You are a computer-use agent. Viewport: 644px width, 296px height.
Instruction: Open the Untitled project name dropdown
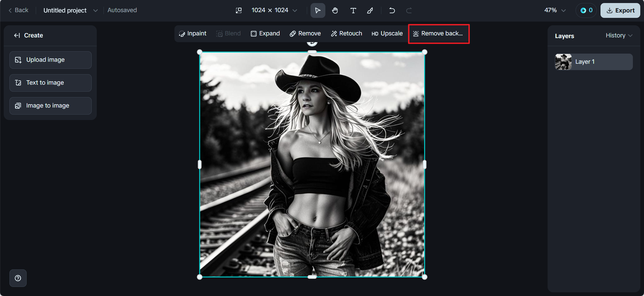point(70,10)
